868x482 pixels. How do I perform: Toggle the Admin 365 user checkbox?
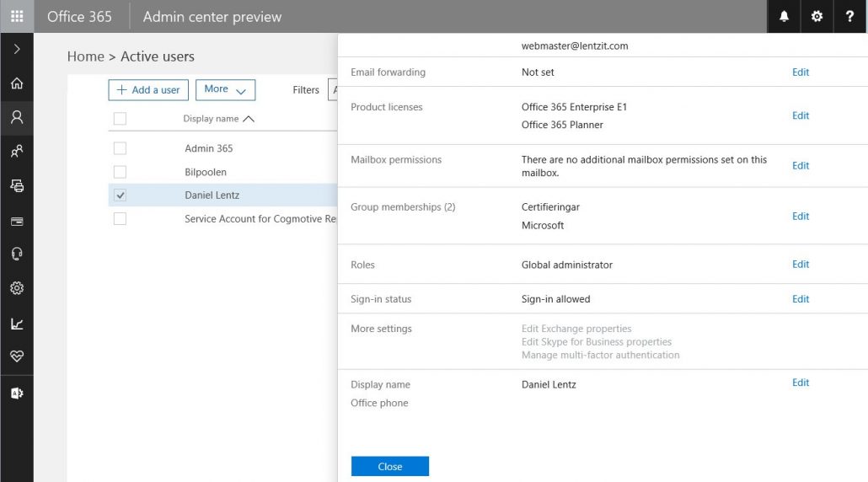(x=120, y=148)
